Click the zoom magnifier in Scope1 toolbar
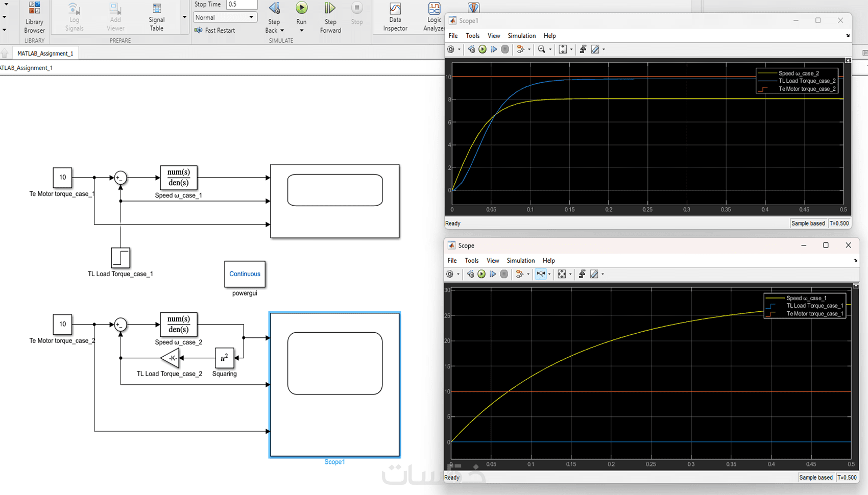This screenshot has height=495, width=868. 541,49
